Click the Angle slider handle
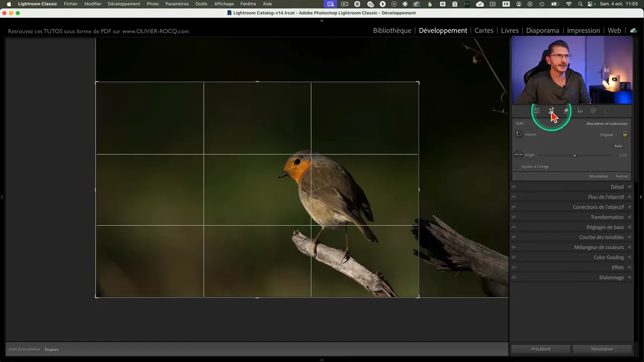This screenshot has height=362, width=644. click(x=575, y=155)
